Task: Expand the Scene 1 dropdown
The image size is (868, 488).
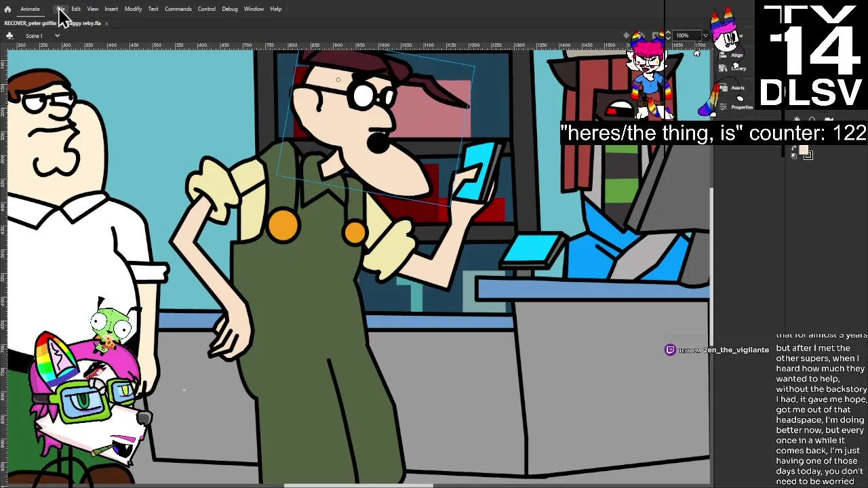Action: point(57,35)
